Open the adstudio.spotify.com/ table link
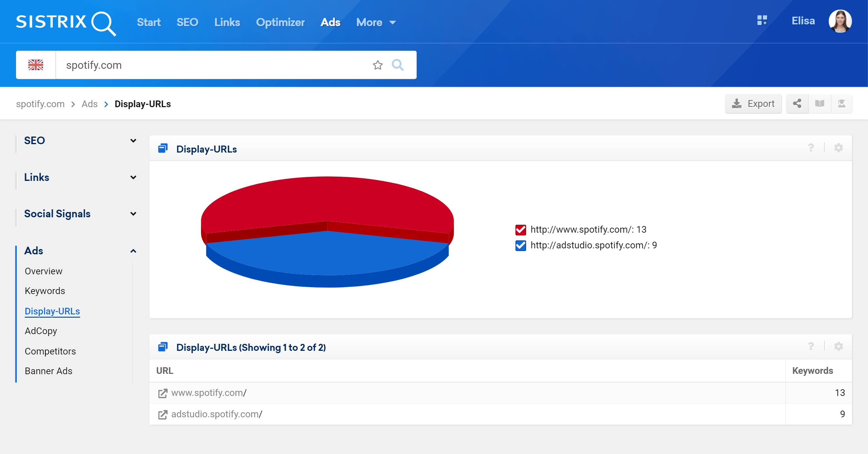 pyautogui.click(x=217, y=414)
